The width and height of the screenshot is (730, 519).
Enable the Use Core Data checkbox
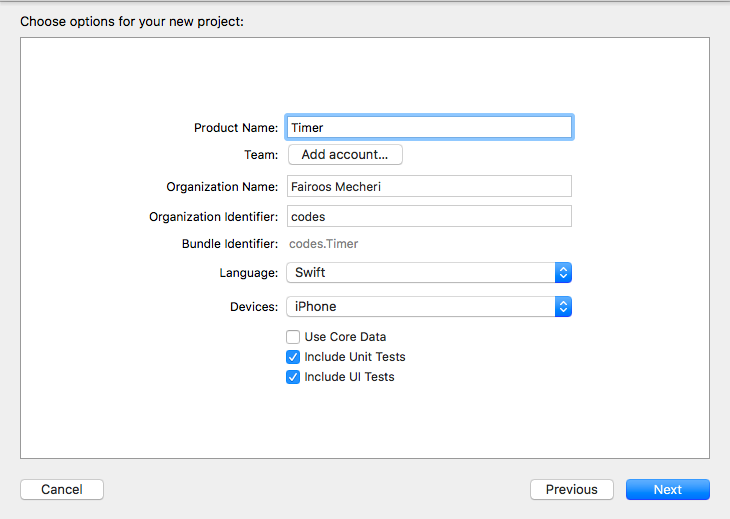pyautogui.click(x=293, y=337)
